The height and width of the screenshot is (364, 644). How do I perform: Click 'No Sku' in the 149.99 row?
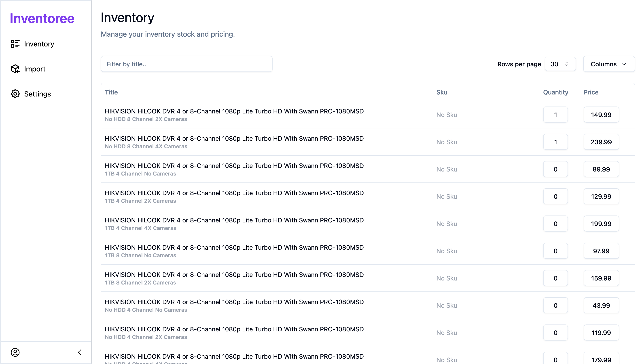[447, 115]
